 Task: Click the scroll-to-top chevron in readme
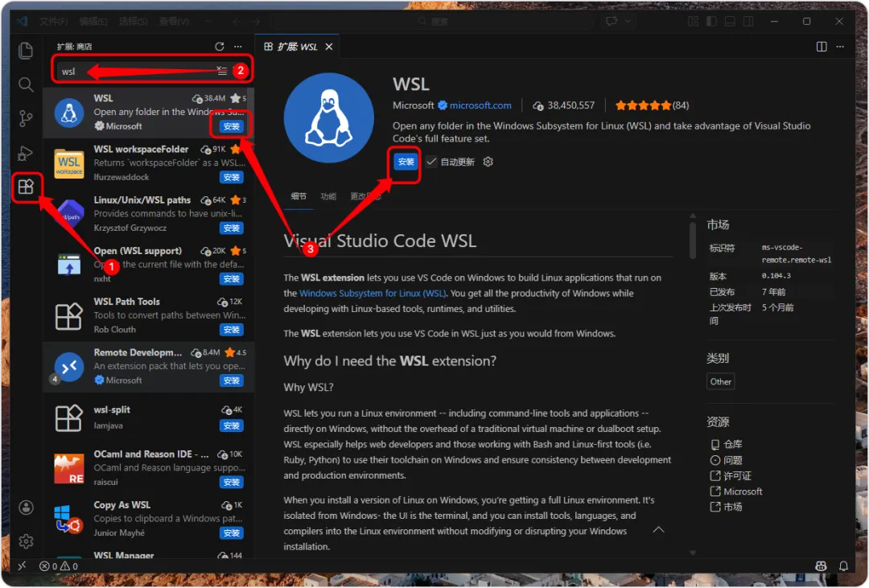[658, 530]
